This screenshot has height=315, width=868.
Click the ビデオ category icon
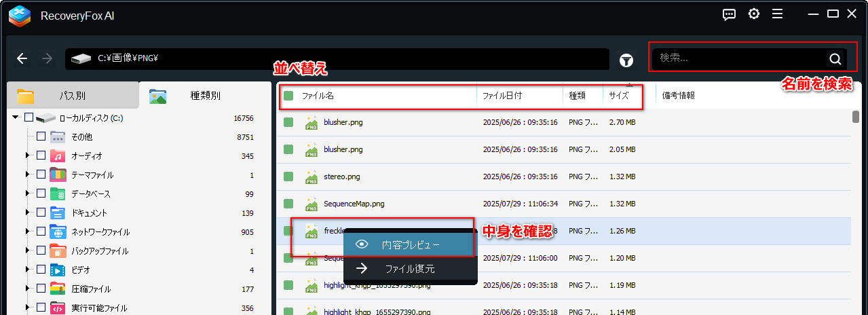(x=58, y=270)
